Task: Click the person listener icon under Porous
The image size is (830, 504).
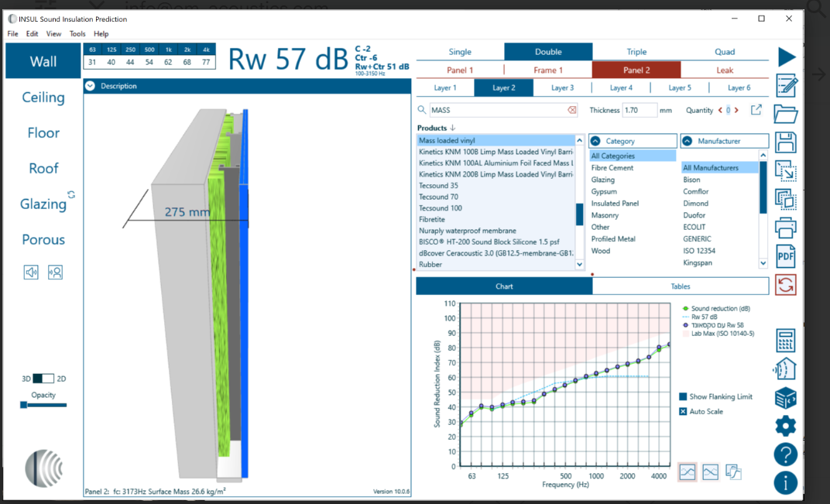Action: (x=55, y=272)
